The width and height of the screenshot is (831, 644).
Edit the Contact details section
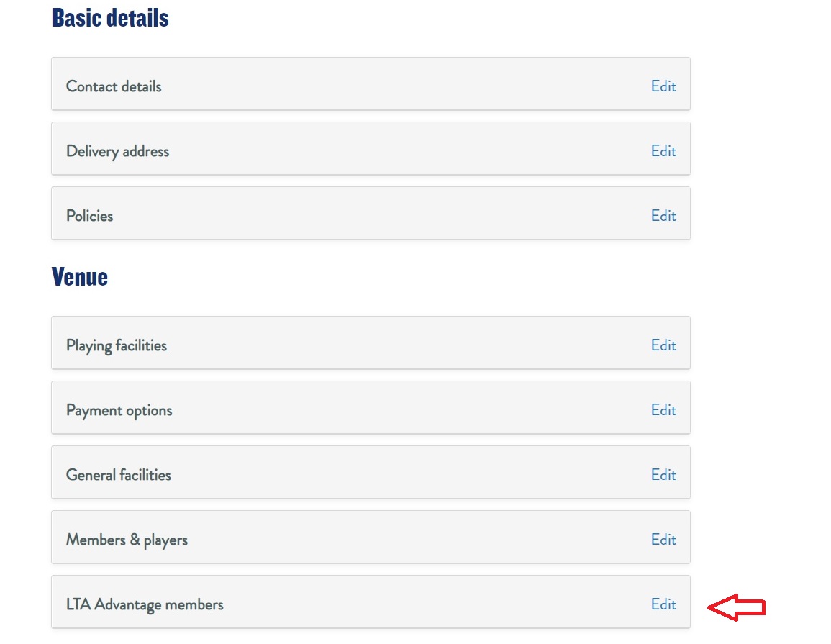click(x=663, y=86)
